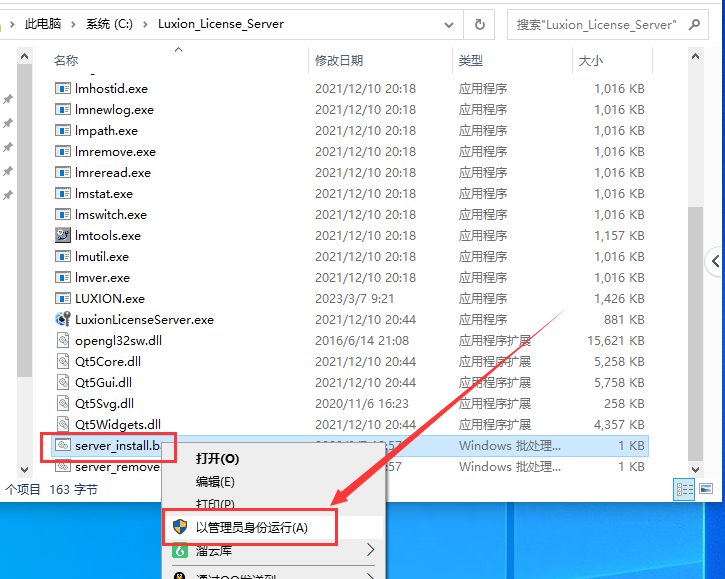Click file list scrollbar down arrow
Screen dimensions: 725x579
pos(695,469)
